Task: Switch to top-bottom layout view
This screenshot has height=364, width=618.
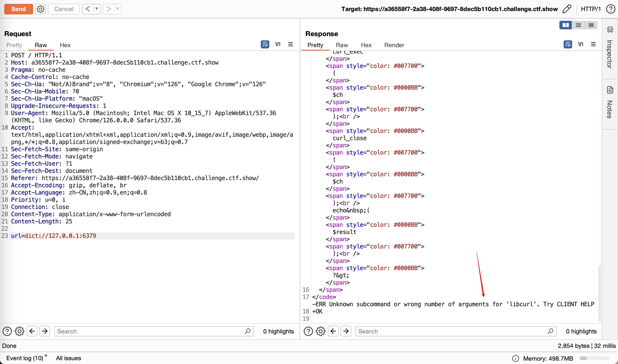Action: tap(578, 25)
